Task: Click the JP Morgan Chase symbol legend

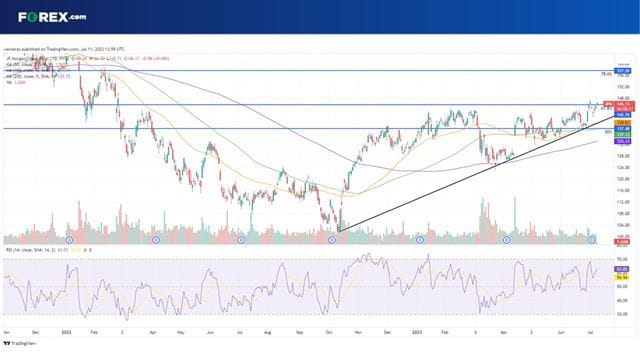Action: [87, 58]
